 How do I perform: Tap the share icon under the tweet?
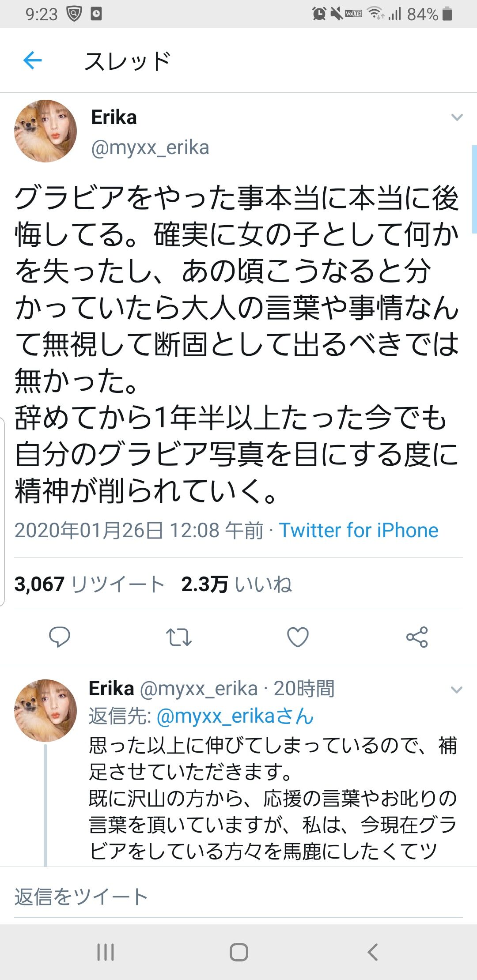point(417,637)
